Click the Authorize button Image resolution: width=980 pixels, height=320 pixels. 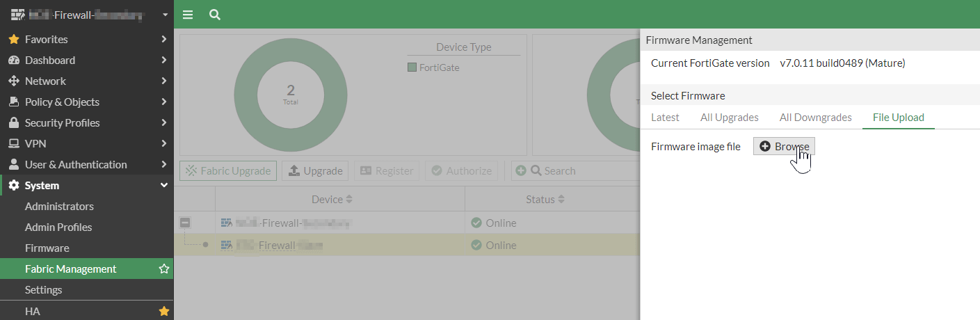point(463,170)
